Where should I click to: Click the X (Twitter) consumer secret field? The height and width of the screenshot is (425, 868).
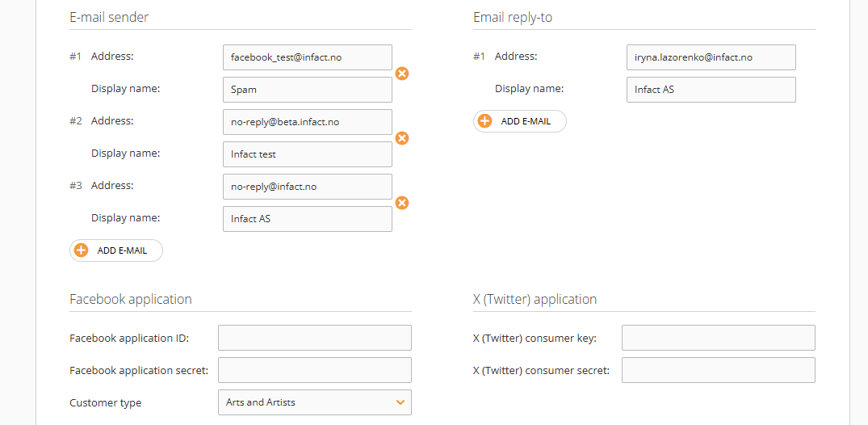coord(719,370)
